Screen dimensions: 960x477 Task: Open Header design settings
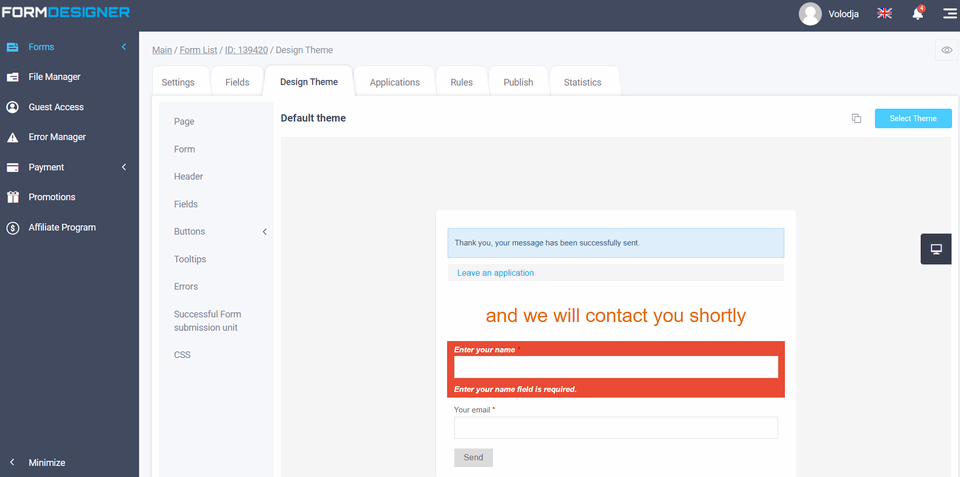click(x=189, y=176)
